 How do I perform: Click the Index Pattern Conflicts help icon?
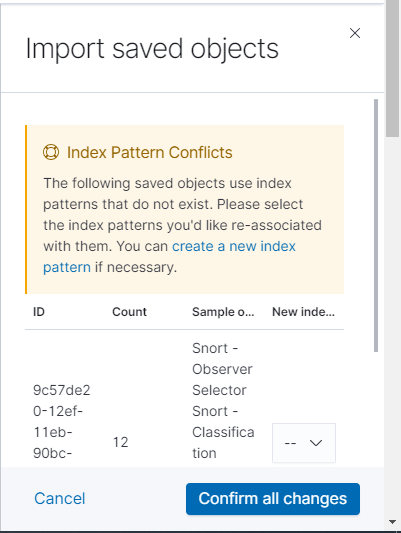click(x=51, y=152)
